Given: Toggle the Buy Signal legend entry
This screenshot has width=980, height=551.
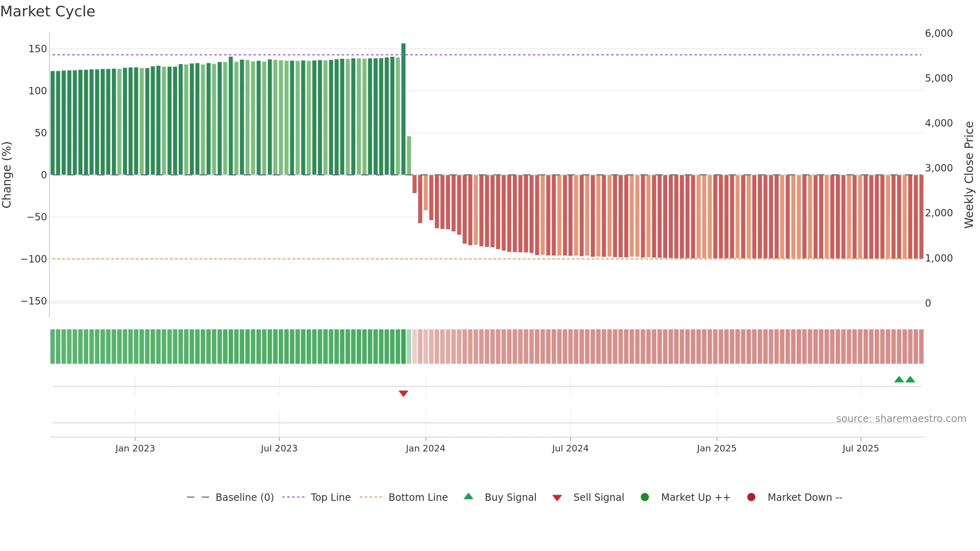Looking at the screenshot, I should tap(500, 497).
